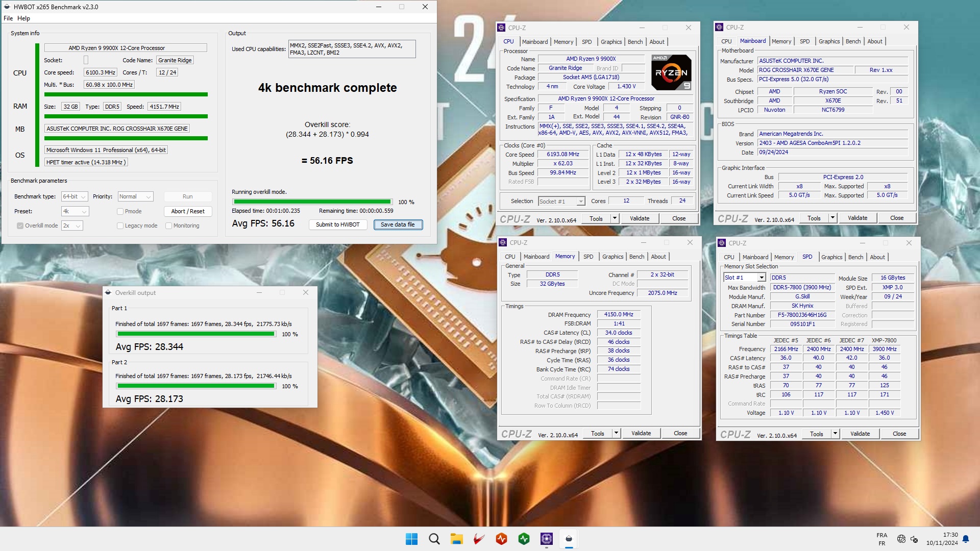This screenshot has height=551, width=980.
Task: Click the Part 1 progress bar in Overkill output
Action: 196,334
